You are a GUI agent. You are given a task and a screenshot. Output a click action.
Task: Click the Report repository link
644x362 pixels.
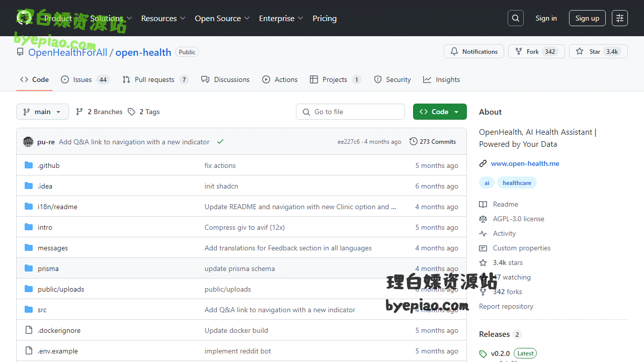[506, 306]
